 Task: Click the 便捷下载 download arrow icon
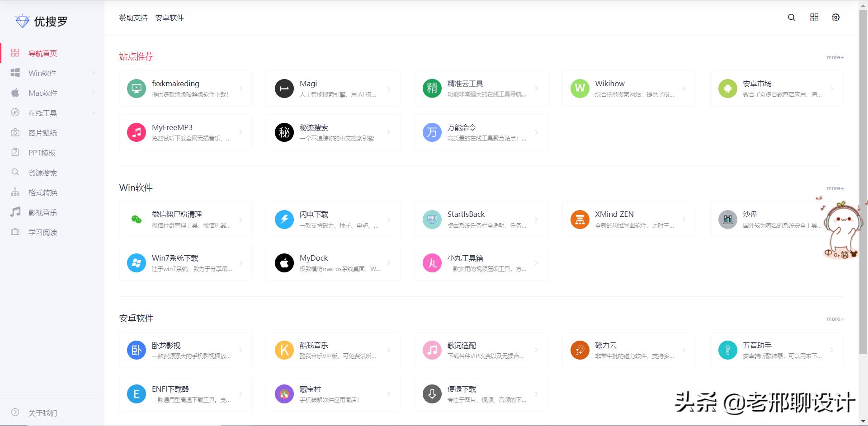click(432, 394)
